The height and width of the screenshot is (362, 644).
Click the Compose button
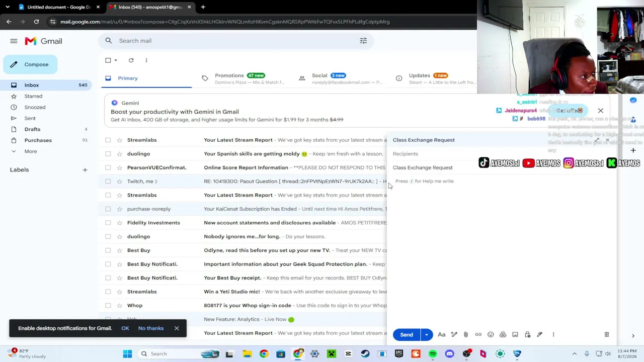point(30,64)
